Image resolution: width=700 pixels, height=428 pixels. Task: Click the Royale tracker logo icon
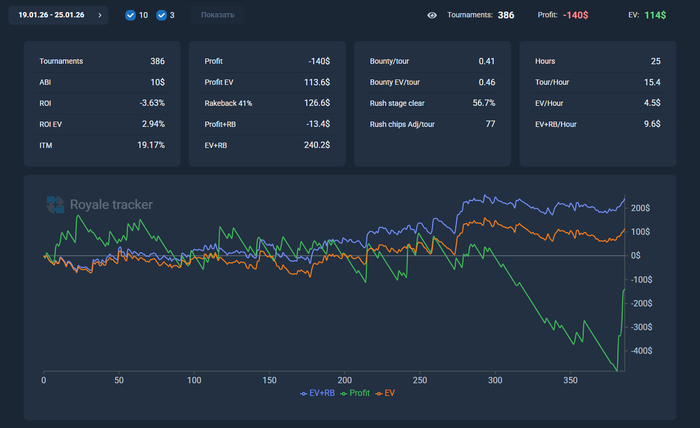click(55, 205)
